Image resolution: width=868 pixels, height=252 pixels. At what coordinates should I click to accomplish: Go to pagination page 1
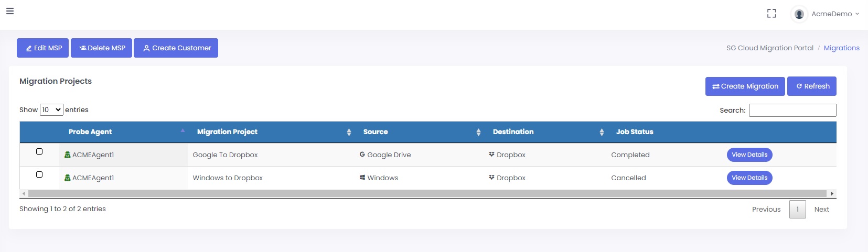click(797, 209)
